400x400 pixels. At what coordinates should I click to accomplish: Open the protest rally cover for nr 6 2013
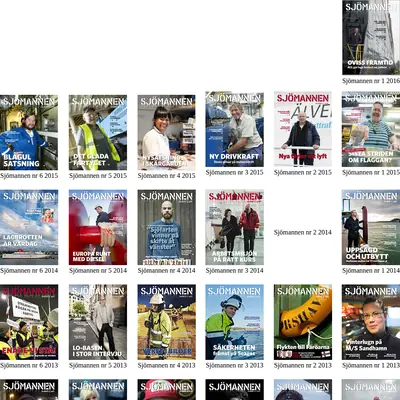29,322
